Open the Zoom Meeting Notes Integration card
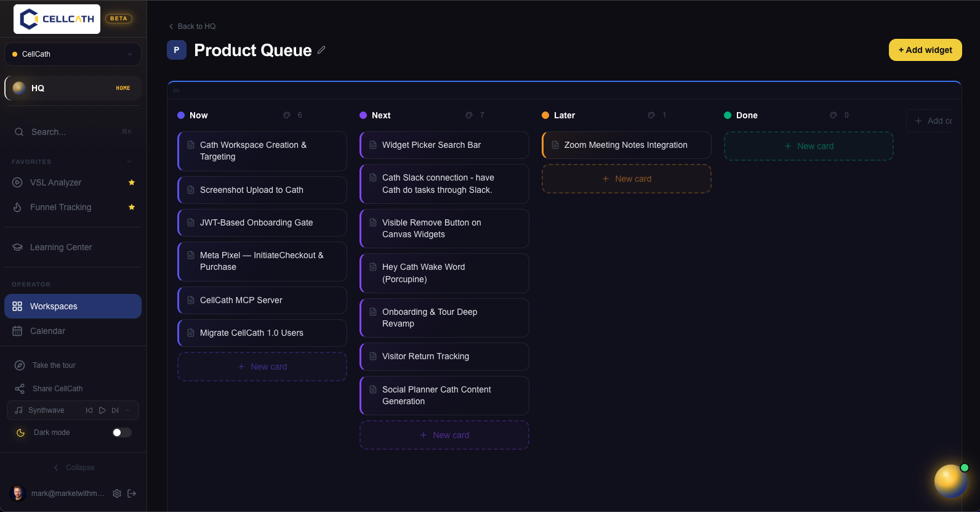Screen dimensions: 980x512 627,145
